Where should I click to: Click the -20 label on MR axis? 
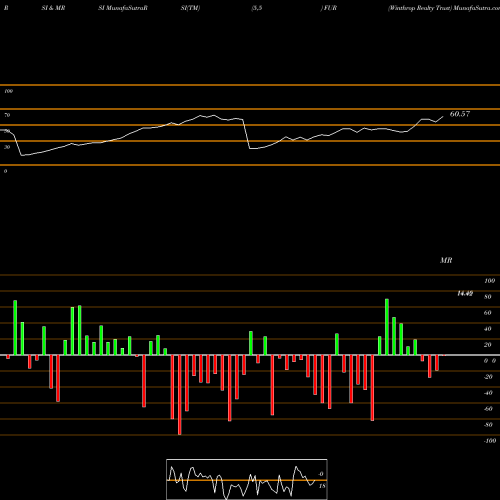point(488,377)
